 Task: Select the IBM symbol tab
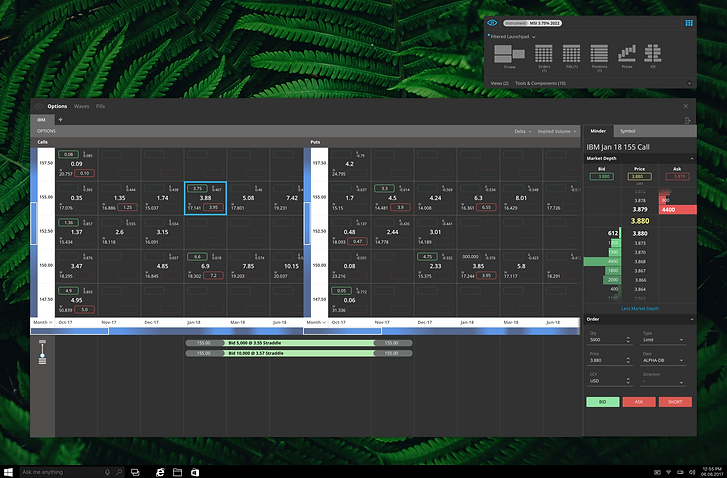[x=42, y=120]
